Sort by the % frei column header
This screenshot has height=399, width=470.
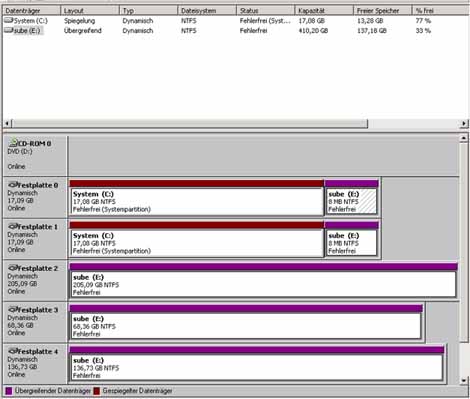click(441, 11)
